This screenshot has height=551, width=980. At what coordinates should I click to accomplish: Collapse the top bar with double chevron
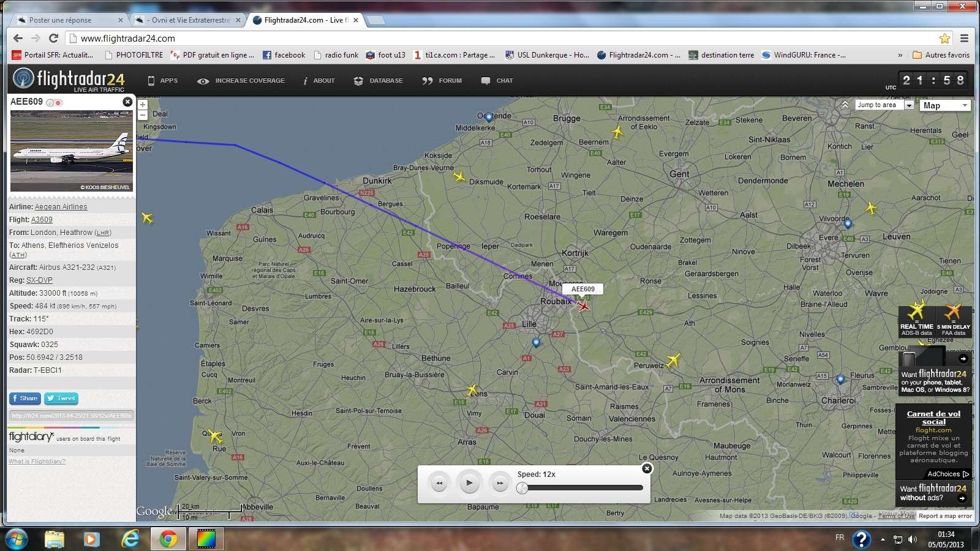(845, 105)
